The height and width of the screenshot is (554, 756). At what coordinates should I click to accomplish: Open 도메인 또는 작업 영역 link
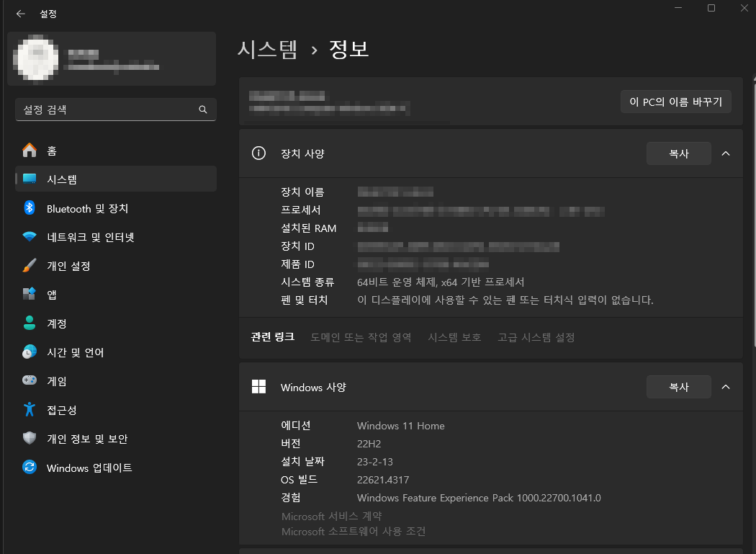click(x=361, y=337)
